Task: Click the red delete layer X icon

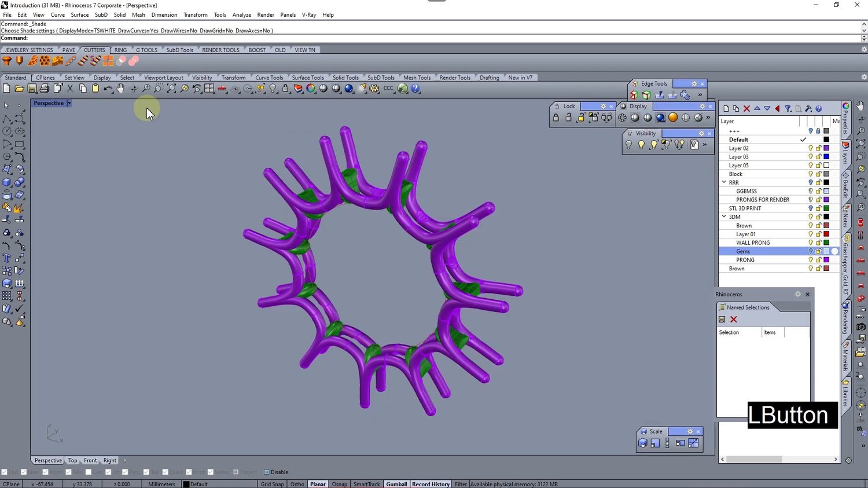Action: coord(746,108)
